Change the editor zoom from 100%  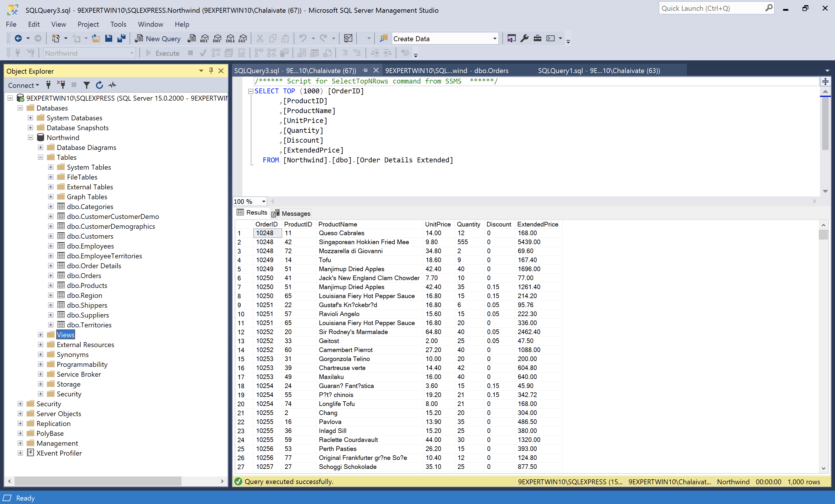(x=263, y=201)
